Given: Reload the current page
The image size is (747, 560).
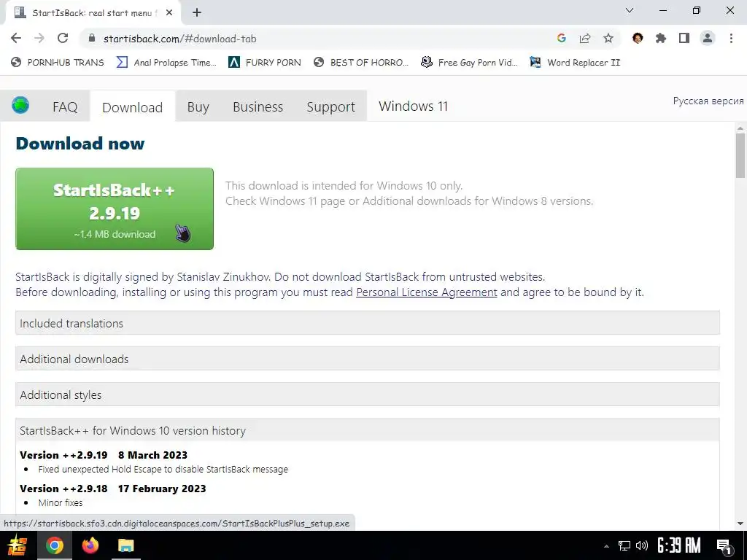Looking at the screenshot, I should [63, 39].
